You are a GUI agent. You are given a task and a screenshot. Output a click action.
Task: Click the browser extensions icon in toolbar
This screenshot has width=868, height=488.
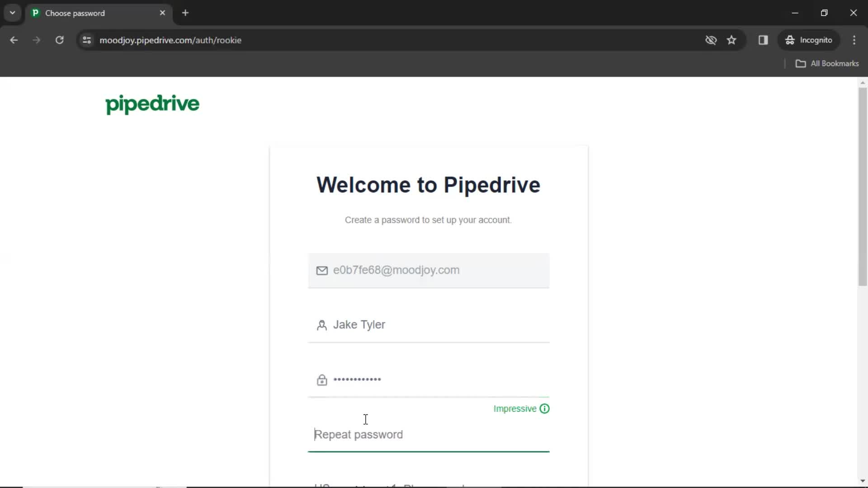click(x=764, y=40)
